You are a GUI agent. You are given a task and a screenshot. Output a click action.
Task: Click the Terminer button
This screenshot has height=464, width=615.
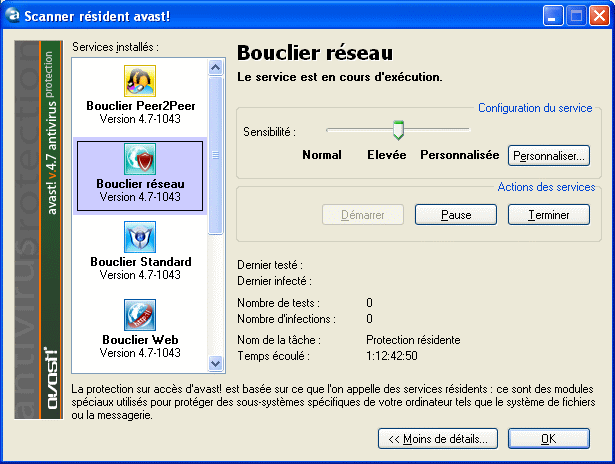coord(549,215)
